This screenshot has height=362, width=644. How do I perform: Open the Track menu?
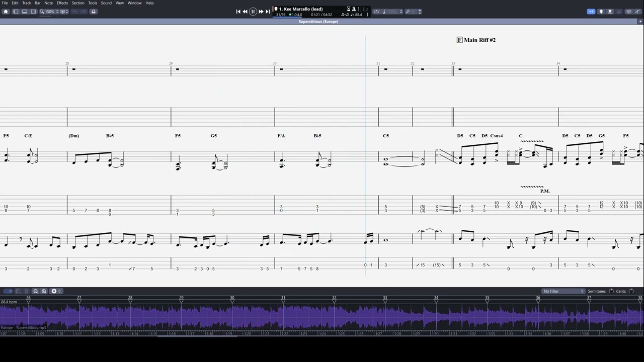27,3
